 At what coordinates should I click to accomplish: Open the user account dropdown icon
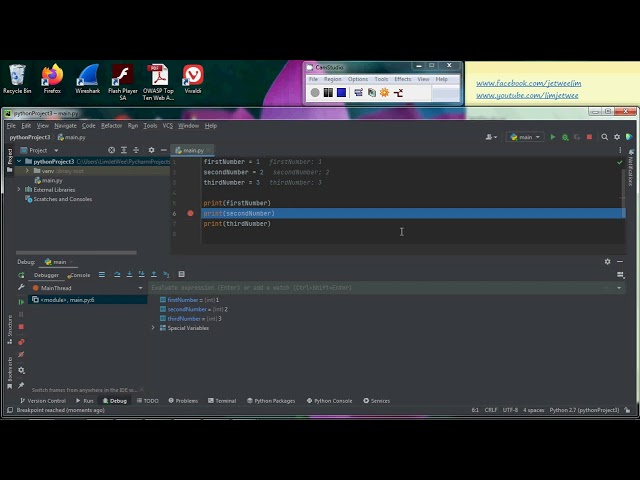point(491,137)
